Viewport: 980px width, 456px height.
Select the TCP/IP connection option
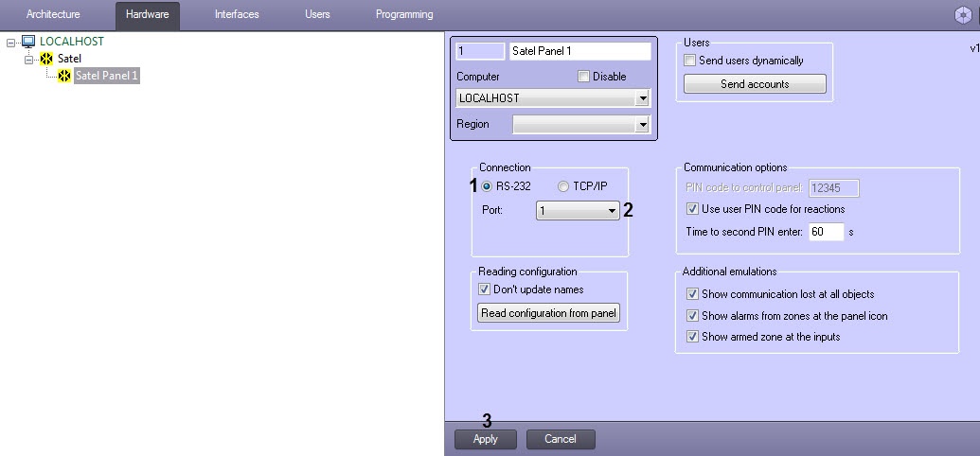(563, 186)
